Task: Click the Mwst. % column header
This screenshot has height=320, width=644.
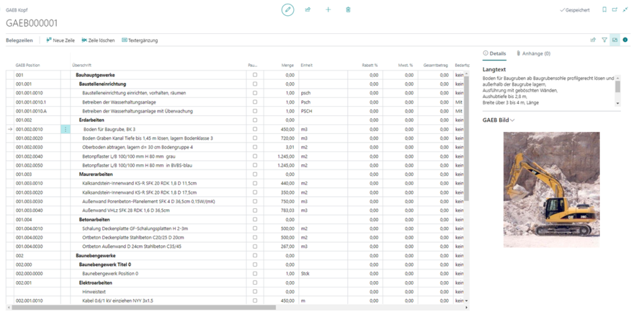Action: click(406, 65)
